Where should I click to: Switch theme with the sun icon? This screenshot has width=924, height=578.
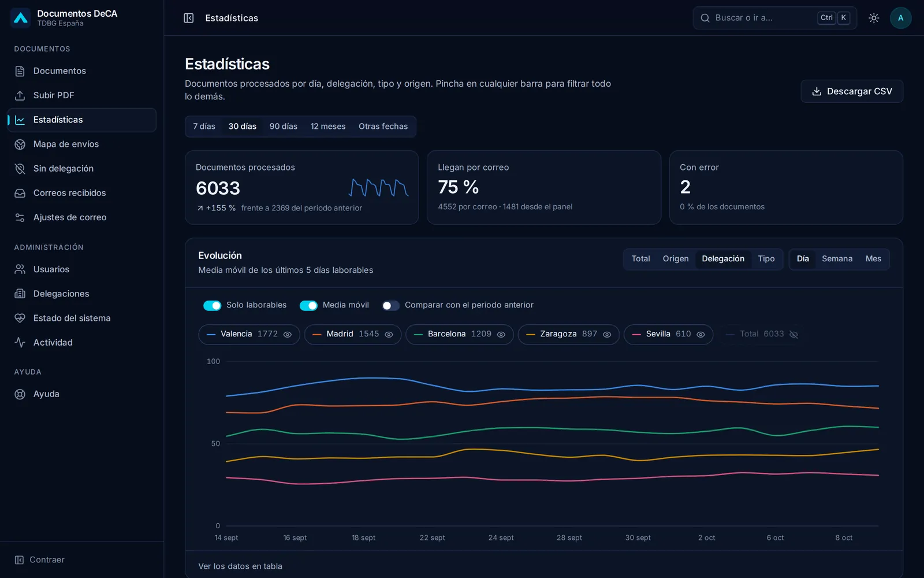[874, 18]
